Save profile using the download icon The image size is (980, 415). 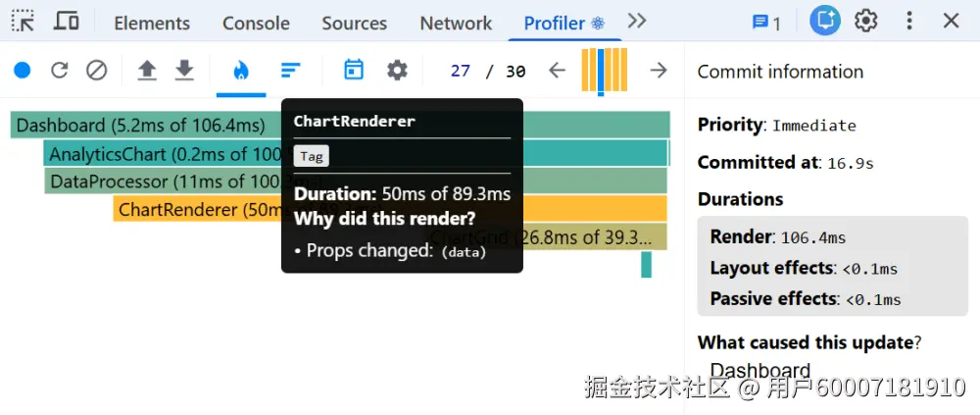184,71
